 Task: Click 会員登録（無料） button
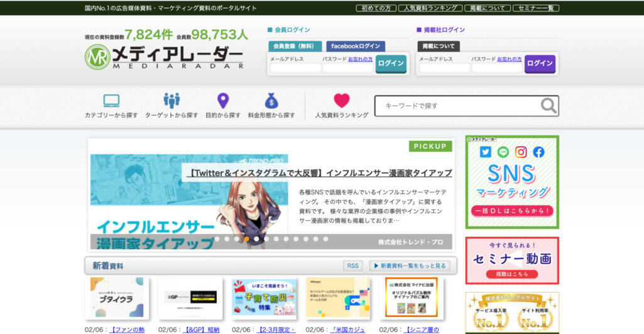click(x=295, y=46)
